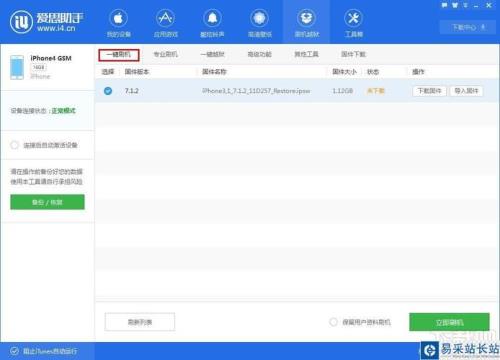The width and height of the screenshot is (500, 360).
Task: Open 下载中心 download center
Action: pyautogui.click(x=468, y=27)
